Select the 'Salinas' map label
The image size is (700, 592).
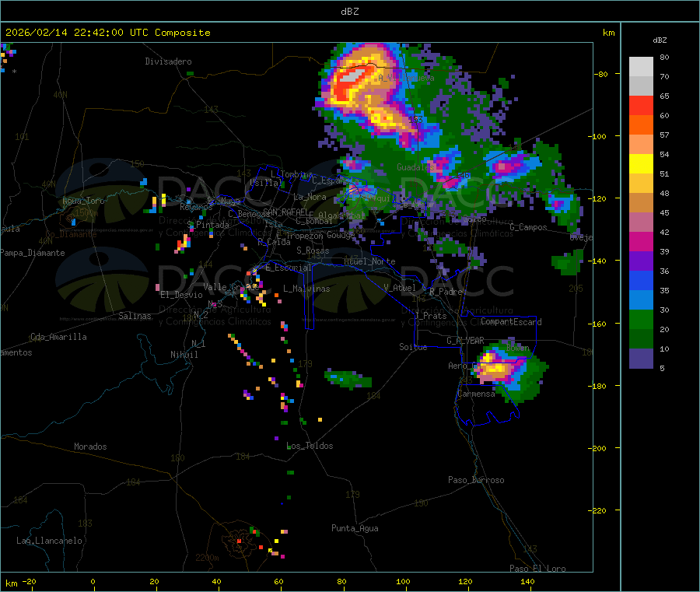pyautogui.click(x=135, y=316)
